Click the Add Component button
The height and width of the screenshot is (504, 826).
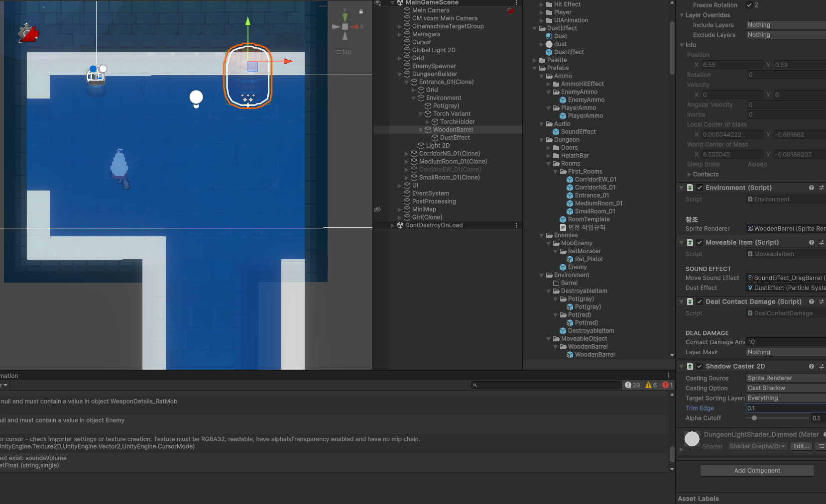click(x=757, y=470)
